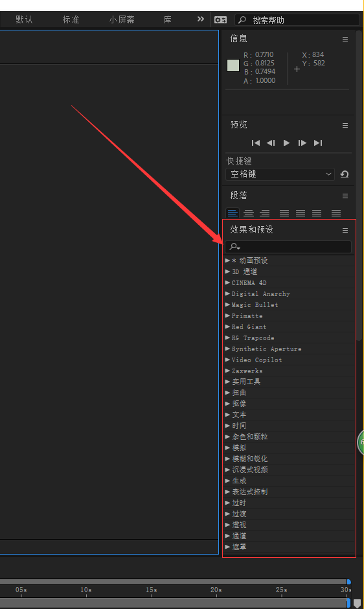Open the 段落 panel menu

coord(345,196)
